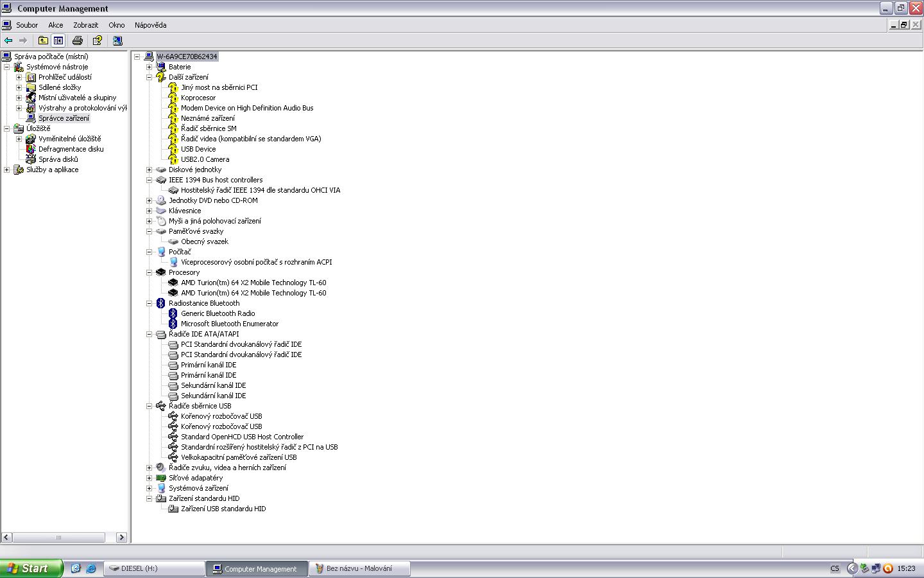Click the Computer Management taskbar button
Screen dimensions: 924x578
pyautogui.click(x=257, y=568)
